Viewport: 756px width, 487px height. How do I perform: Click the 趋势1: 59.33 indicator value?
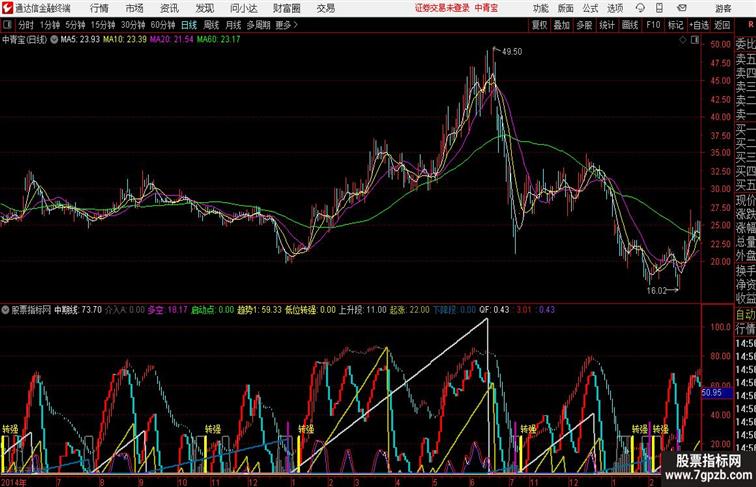pos(259,310)
